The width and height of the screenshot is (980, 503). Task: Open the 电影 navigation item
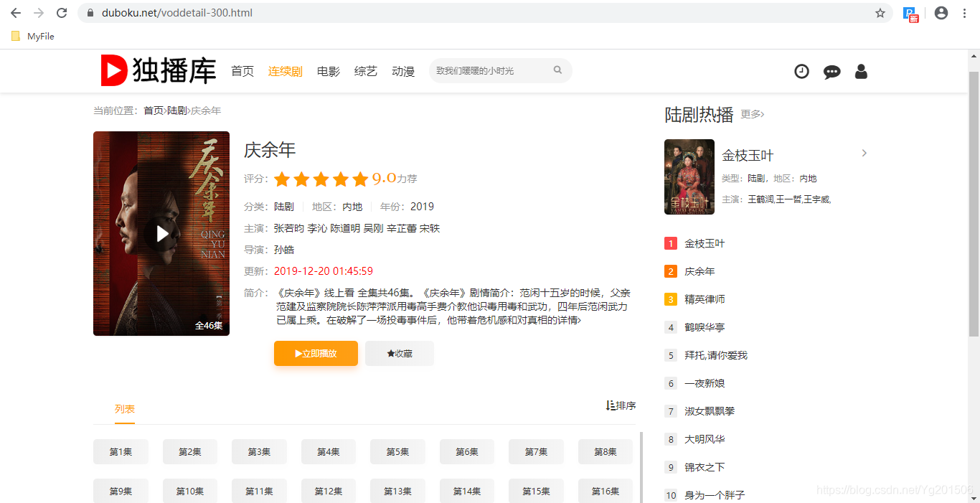pos(329,71)
